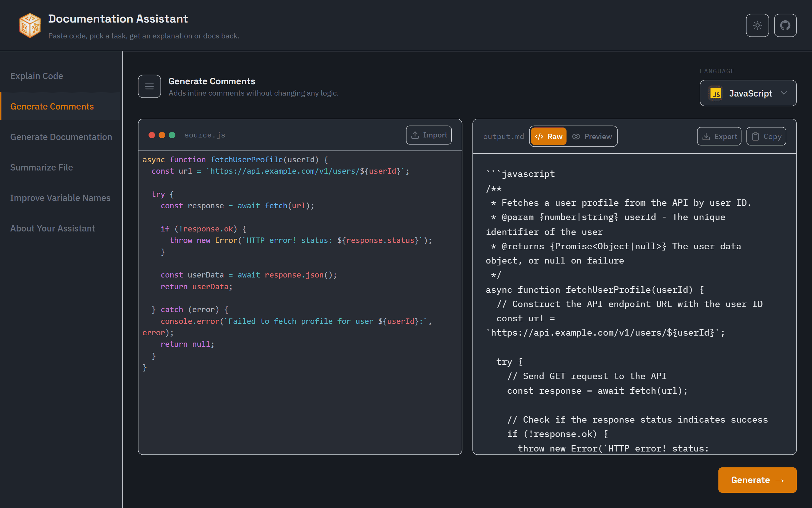Screen dimensions: 812x508
Task: Click the Documentation Assistant title
Action: 118,19
